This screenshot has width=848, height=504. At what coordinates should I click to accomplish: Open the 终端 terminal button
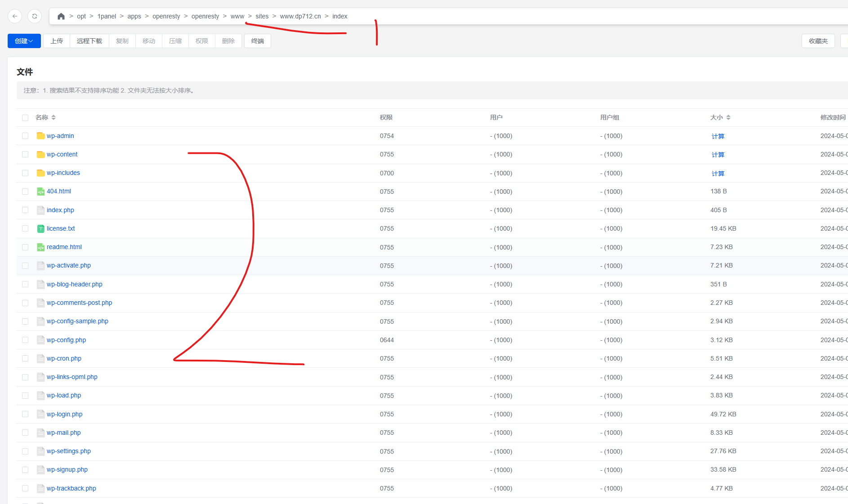coord(257,41)
